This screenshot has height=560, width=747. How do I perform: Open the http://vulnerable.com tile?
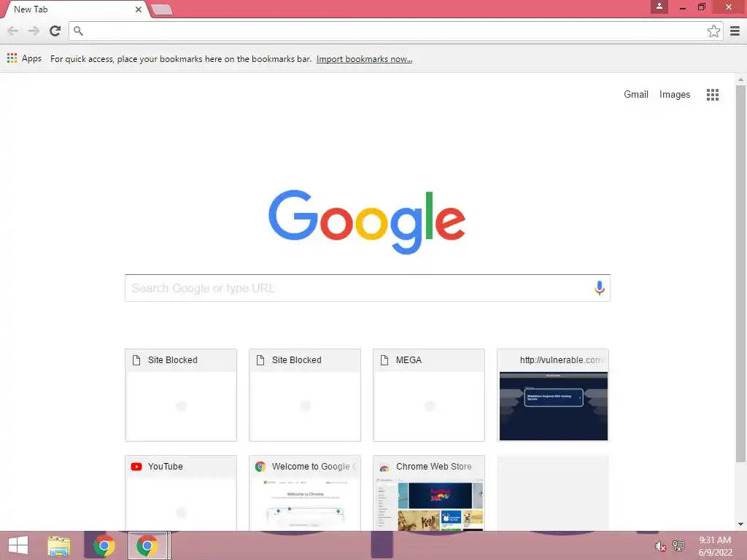(x=553, y=394)
